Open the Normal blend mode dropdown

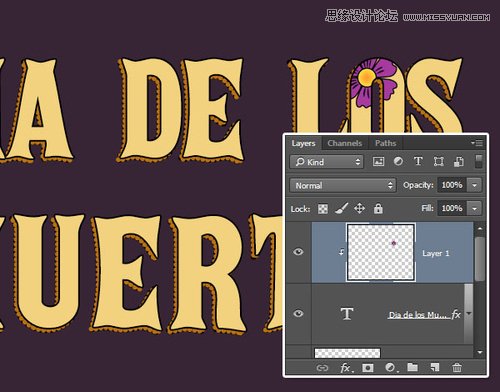343,185
